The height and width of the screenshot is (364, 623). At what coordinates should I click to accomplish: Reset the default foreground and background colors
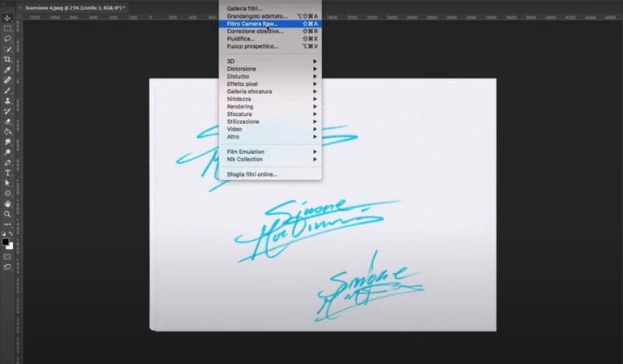3,233
